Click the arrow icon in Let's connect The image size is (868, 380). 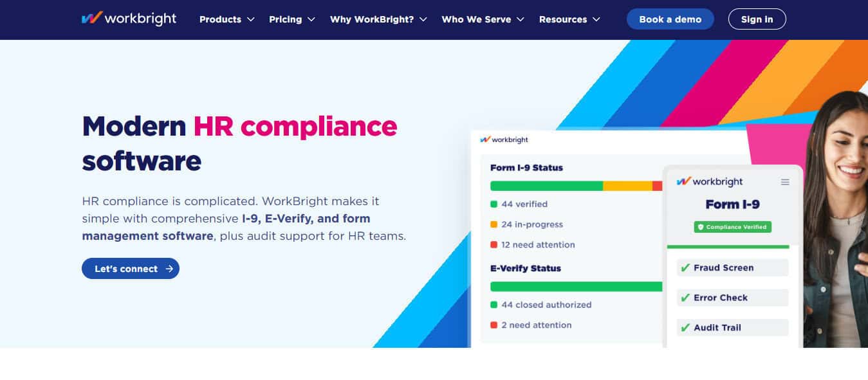point(169,269)
